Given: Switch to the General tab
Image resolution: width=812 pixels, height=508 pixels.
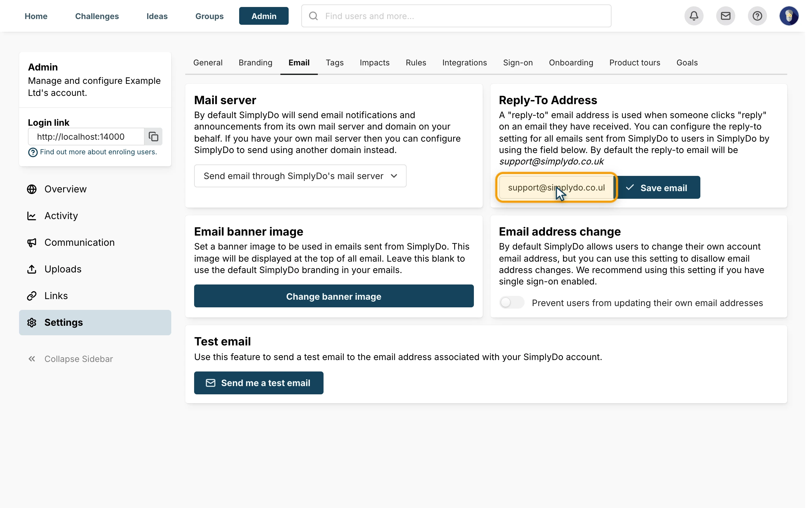Looking at the screenshot, I should click(x=208, y=63).
